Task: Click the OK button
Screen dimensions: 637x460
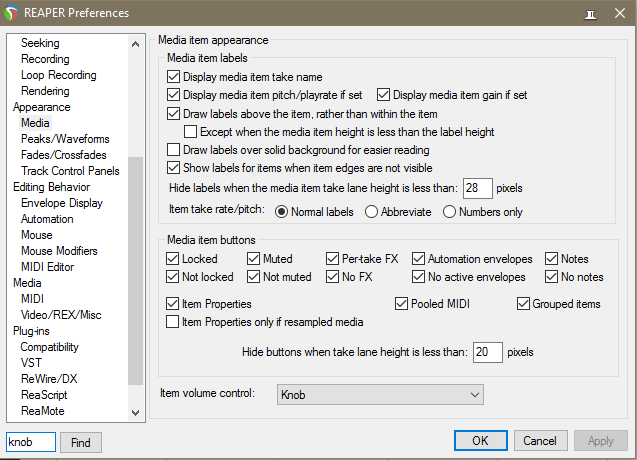Action: coord(481,441)
